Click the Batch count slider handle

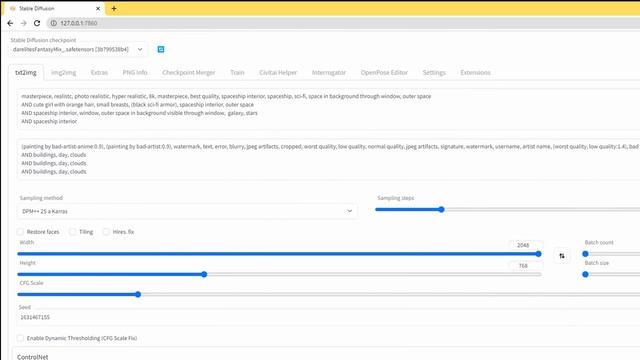(x=585, y=254)
